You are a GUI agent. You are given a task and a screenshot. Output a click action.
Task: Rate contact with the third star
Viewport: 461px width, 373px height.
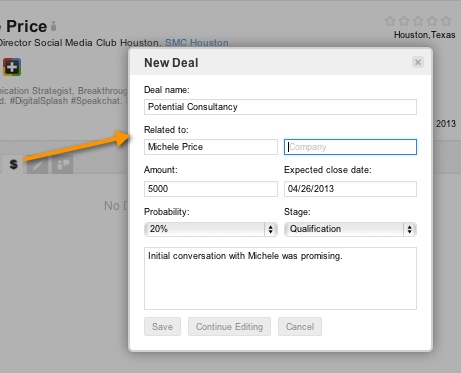[x=418, y=21]
